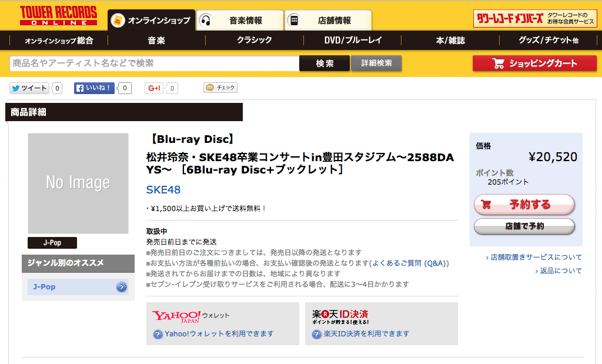Click the yellow online shop tab icon
The width and height of the screenshot is (602, 364).
[118, 21]
